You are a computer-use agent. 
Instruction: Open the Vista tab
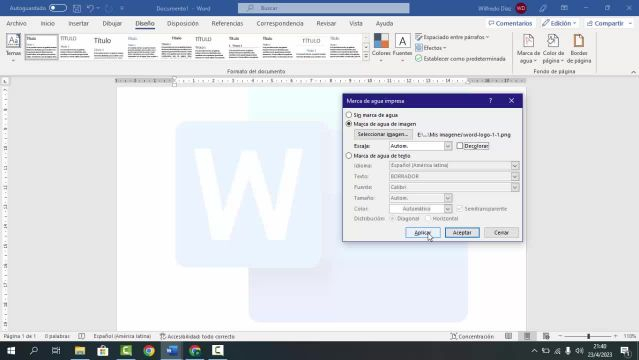click(356, 24)
